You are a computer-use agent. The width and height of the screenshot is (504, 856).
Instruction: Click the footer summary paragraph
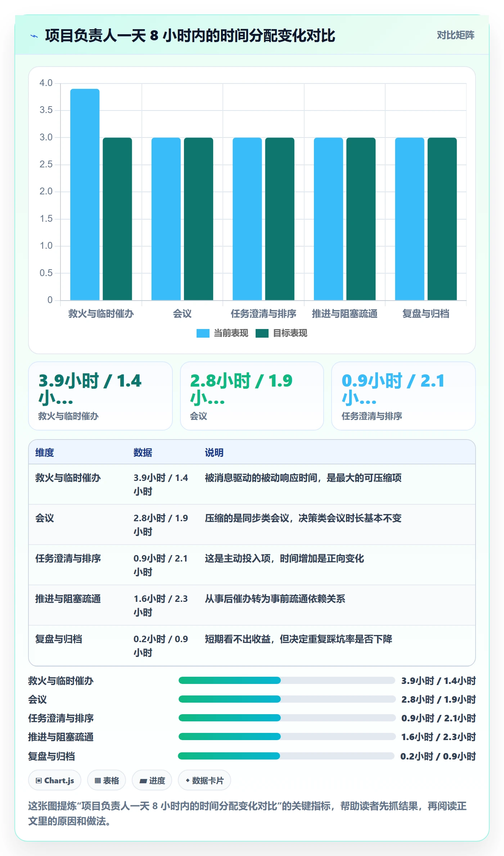point(248,813)
